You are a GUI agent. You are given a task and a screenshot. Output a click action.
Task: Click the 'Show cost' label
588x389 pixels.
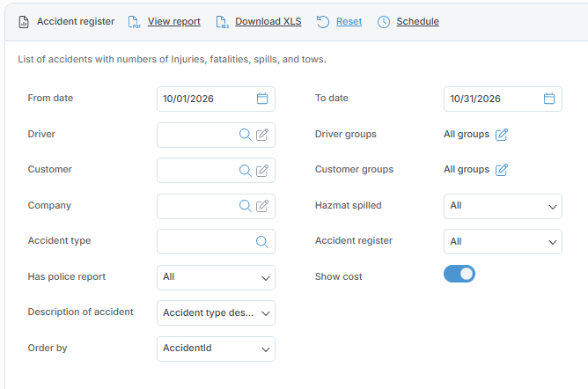(x=339, y=276)
